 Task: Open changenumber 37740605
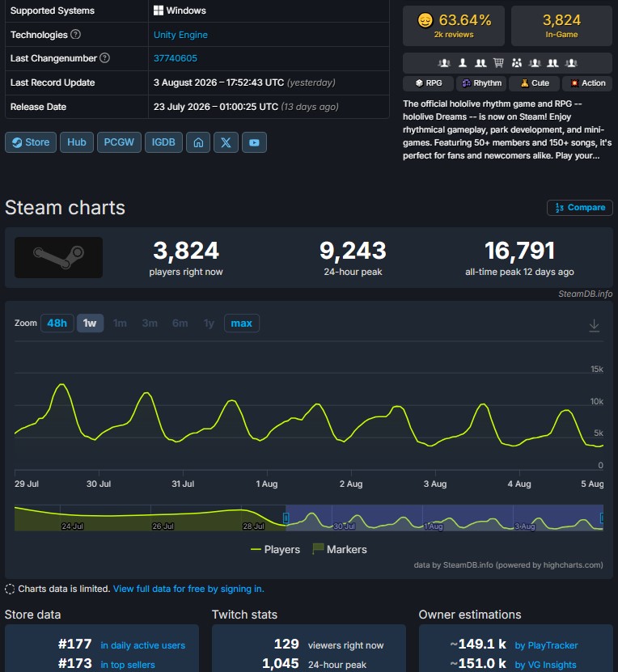(176, 58)
